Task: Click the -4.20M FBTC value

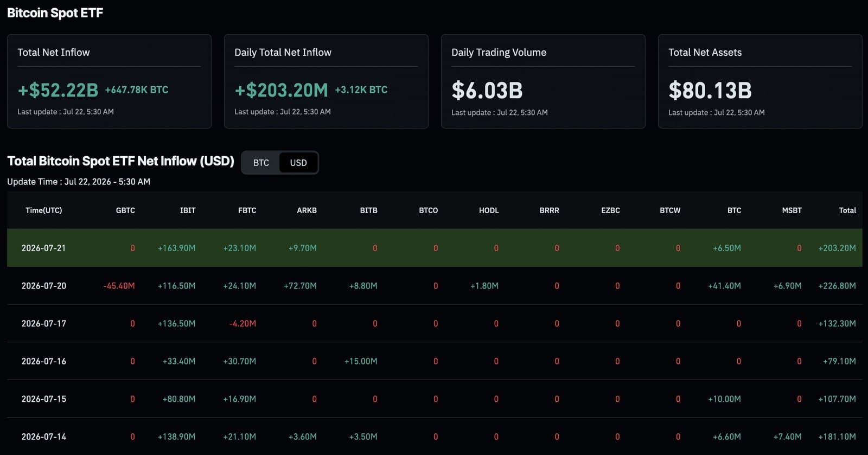Action: click(x=242, y=323)
